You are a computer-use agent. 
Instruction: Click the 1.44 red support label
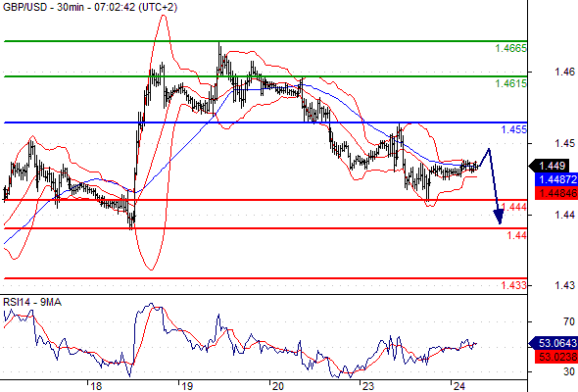(x=517, y=235)
